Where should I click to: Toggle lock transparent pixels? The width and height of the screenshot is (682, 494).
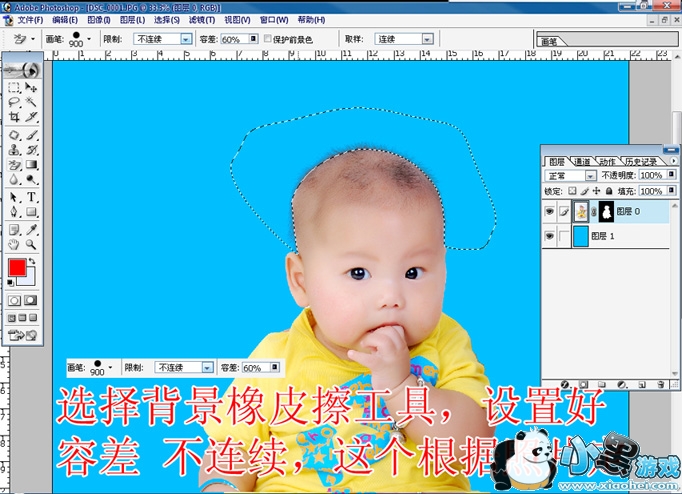tap(572, 191)
